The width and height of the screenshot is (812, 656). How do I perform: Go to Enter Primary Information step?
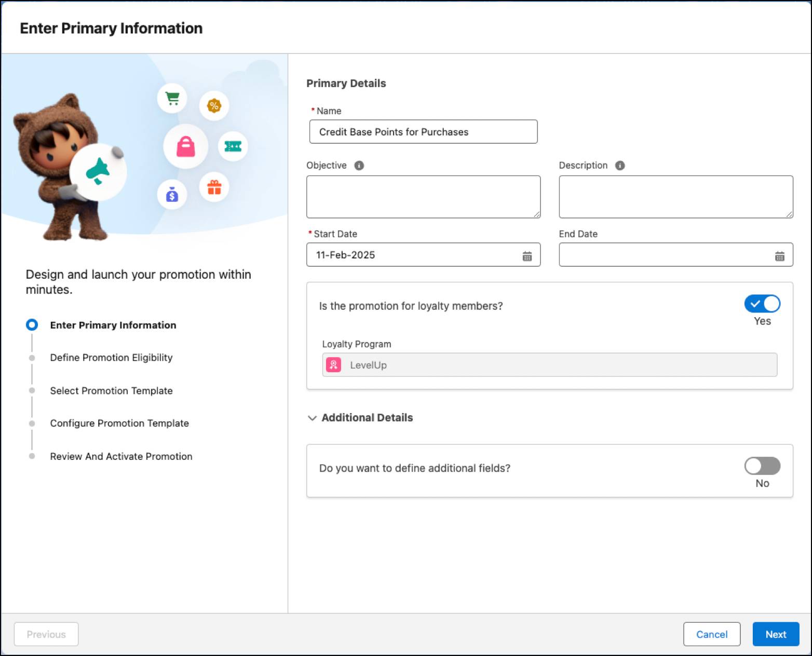pos(113,325)
